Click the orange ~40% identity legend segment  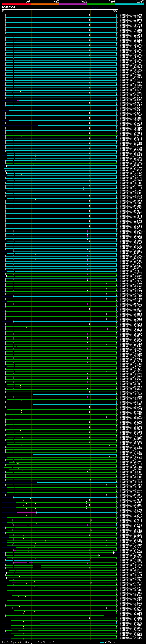45,4
